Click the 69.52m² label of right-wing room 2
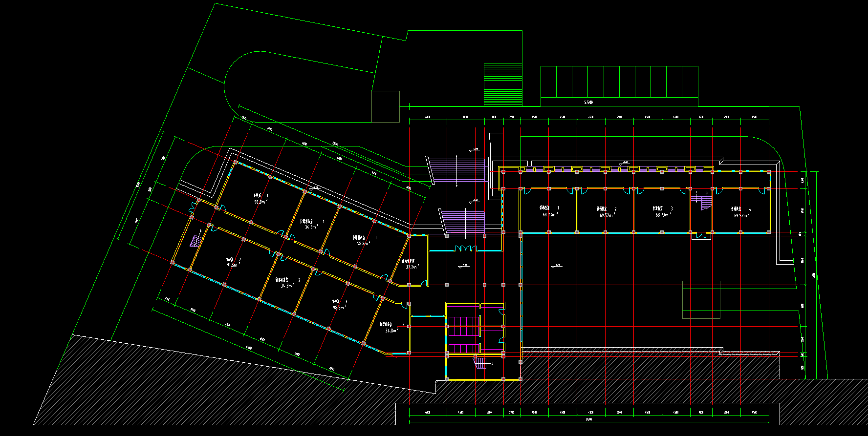The width and height of the screenshot is (868, 436). (608, 215)
